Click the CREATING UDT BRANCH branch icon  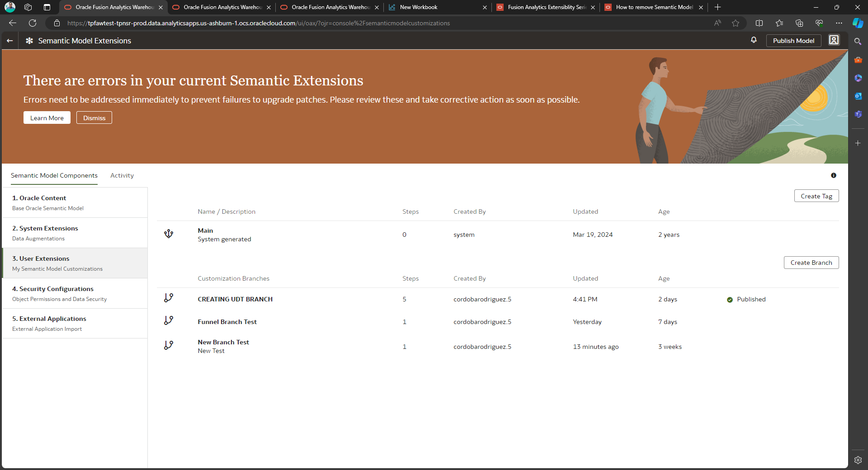pyautogui.click(x=169, y=298)
